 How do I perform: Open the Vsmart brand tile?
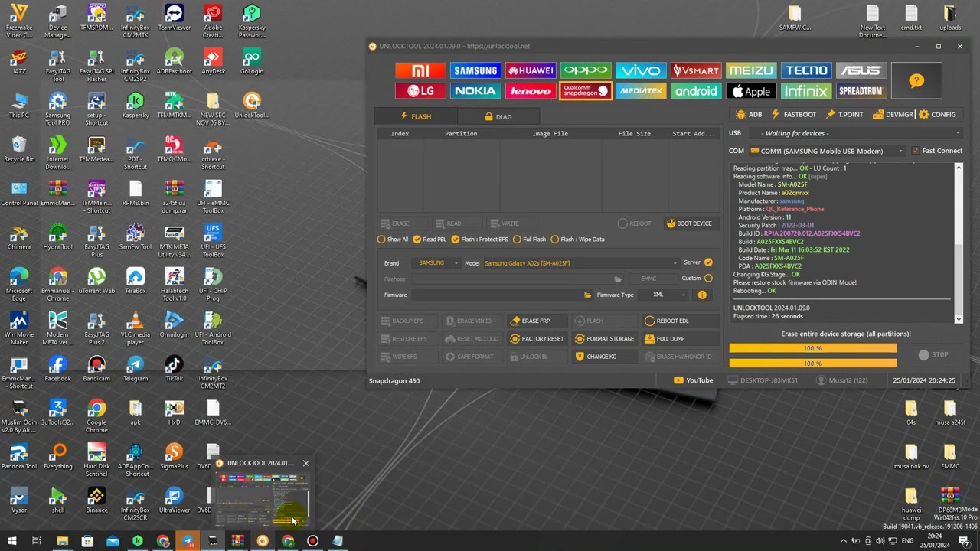(x=696, y=70)
